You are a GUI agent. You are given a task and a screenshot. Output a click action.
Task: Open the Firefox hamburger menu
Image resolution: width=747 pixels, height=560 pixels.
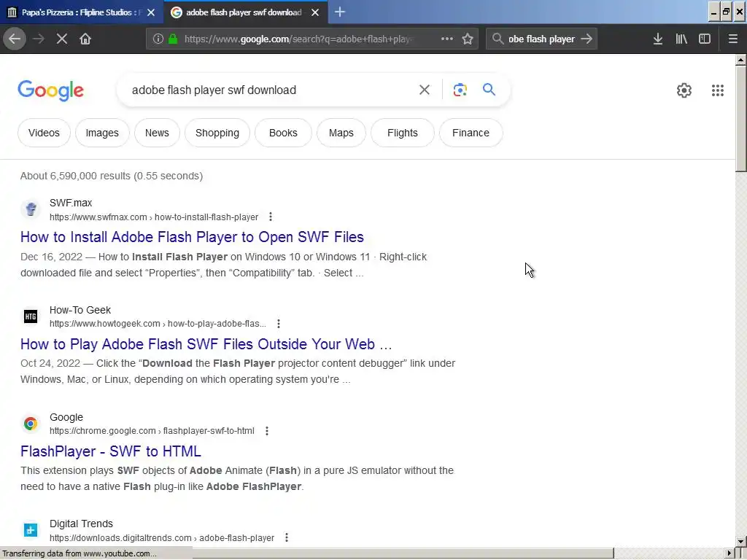click(x=733, y=39)
